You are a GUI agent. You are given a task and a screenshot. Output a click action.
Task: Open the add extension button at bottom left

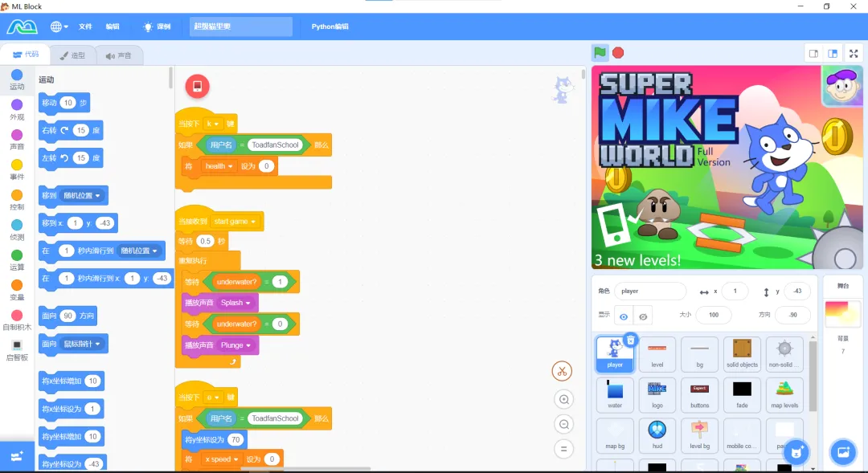(17, 456)
